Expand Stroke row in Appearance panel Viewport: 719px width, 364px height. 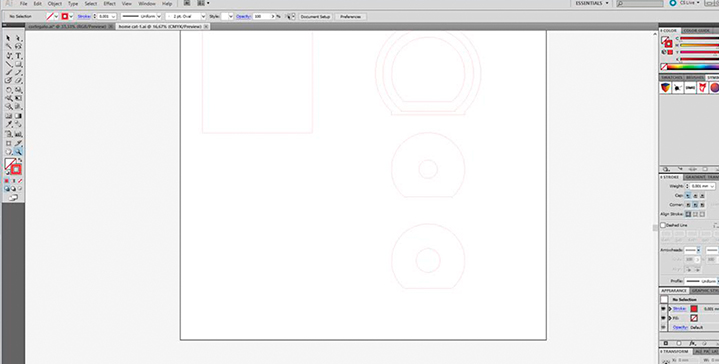click(670, 309)
